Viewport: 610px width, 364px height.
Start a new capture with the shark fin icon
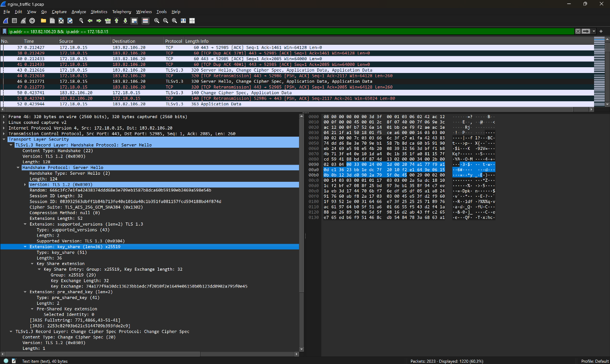click(5, 21)
